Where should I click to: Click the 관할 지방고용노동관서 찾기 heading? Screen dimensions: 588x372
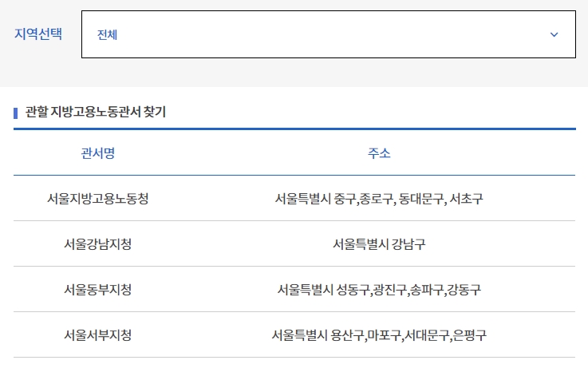pyautogui.click(x=95, y=112)
